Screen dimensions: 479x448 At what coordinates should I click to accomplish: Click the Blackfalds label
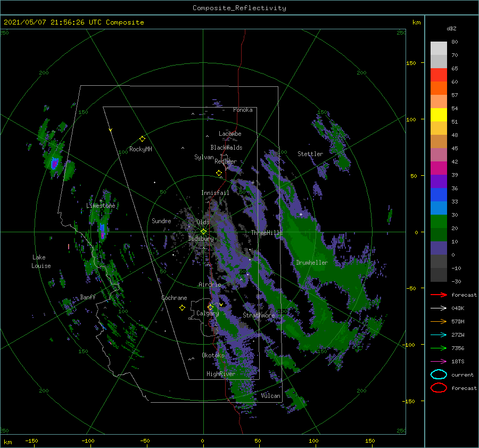pos(226,148)
